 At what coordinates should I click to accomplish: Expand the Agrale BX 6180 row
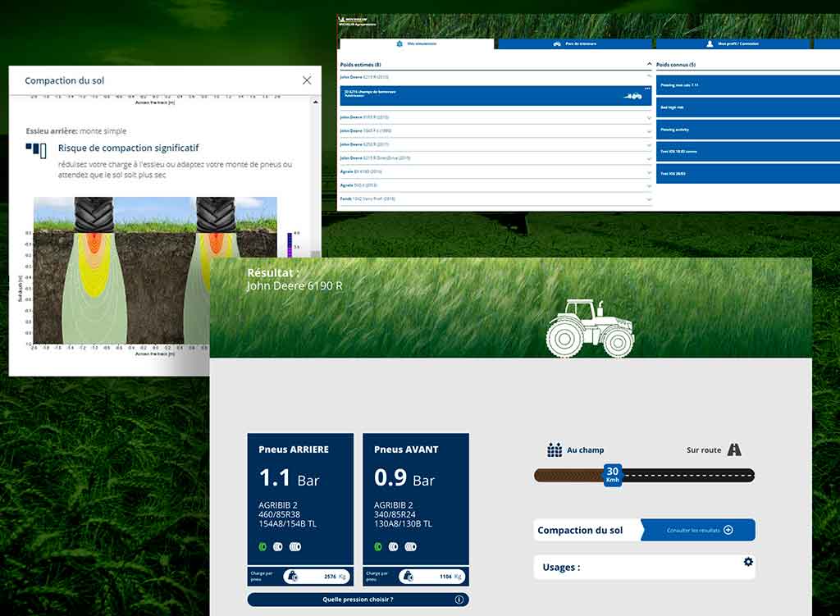[x=650, y=172]
